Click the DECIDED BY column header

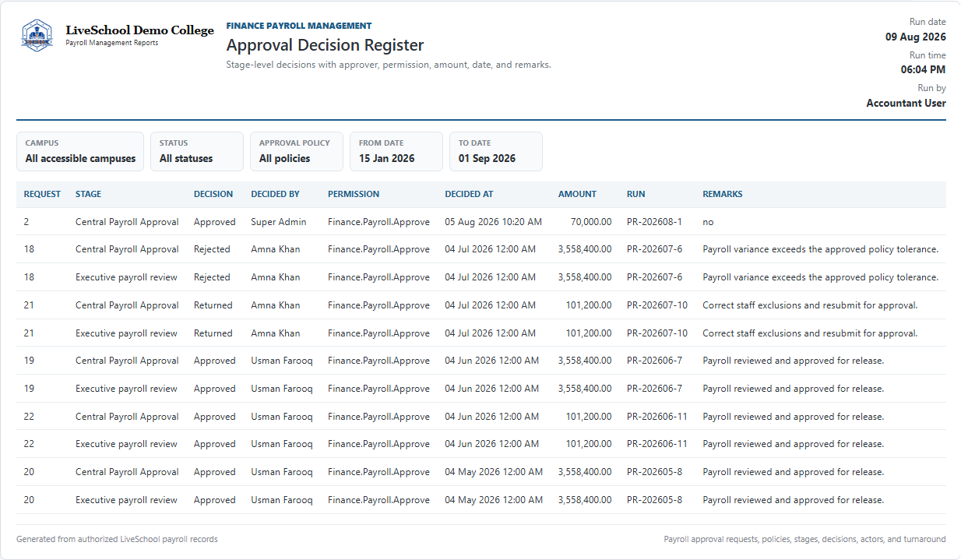[275, 194]
